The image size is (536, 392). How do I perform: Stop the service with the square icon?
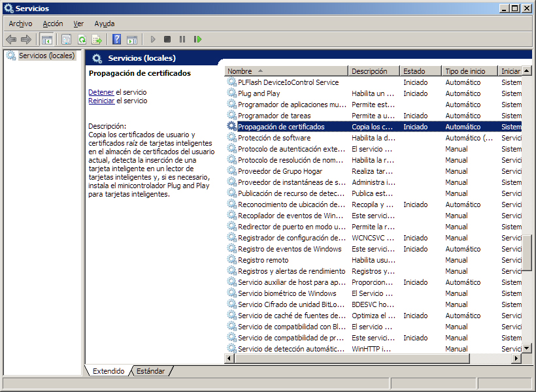(167, 40)
